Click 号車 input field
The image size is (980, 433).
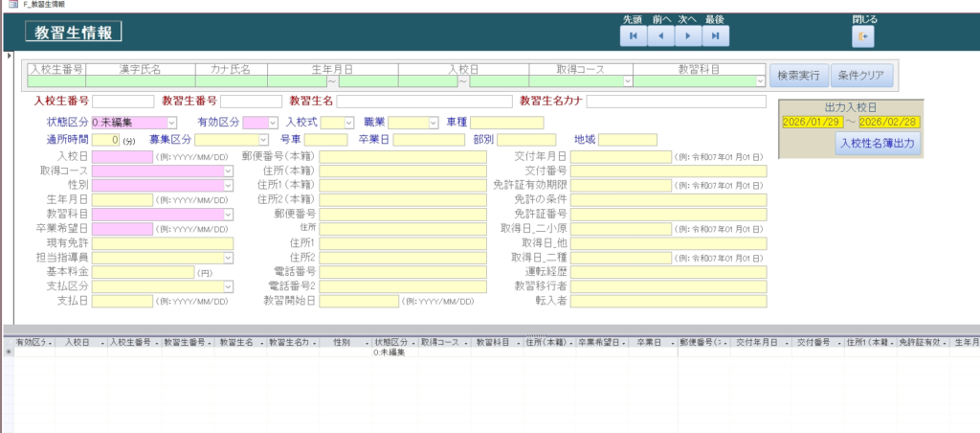click(x=325, y=140)
